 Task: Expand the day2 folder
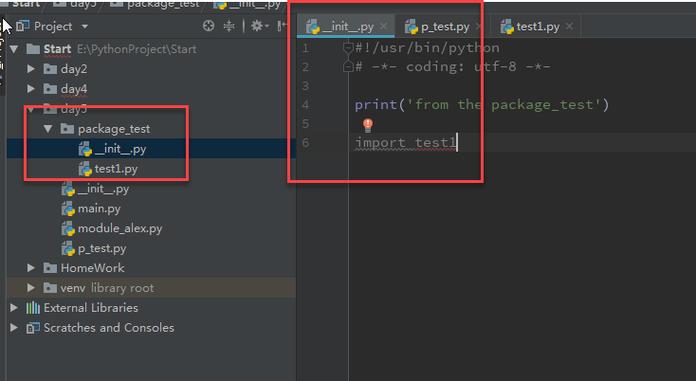(31, 69)
